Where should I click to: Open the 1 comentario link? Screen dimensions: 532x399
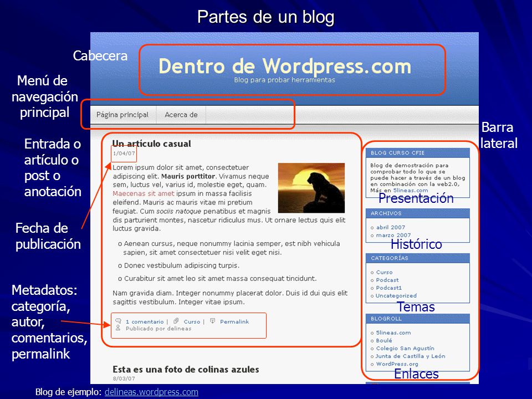[145, 321]
